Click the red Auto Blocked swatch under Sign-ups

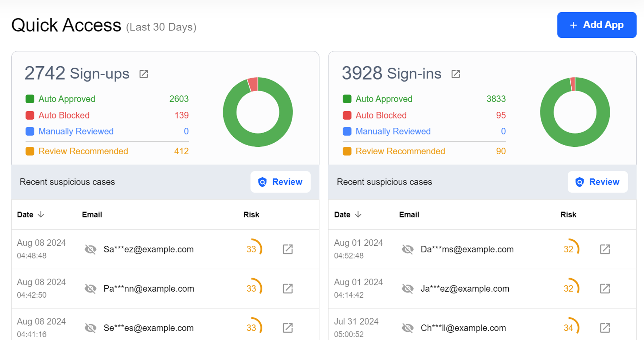point(30,115)
